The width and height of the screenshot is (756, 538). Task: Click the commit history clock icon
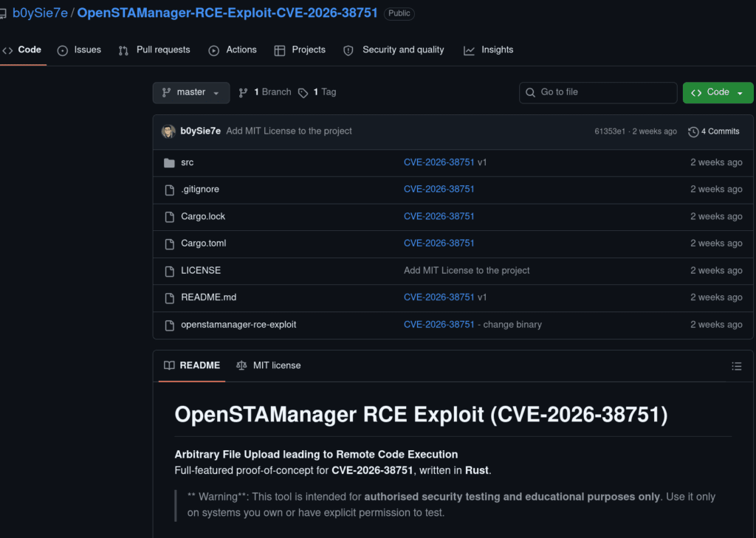coord(693,131)
